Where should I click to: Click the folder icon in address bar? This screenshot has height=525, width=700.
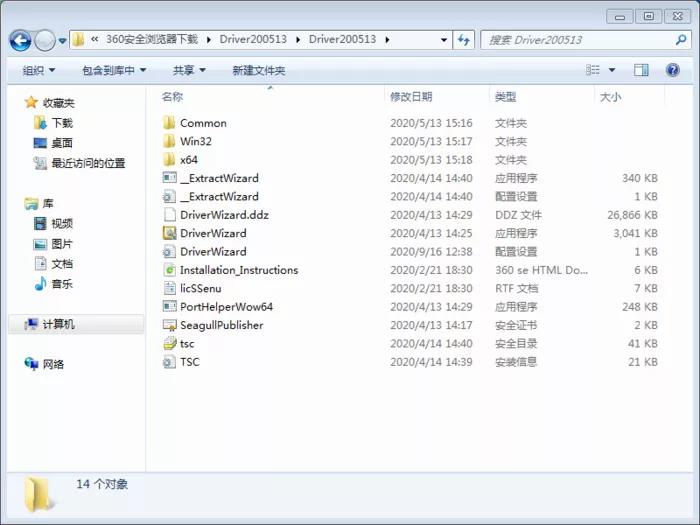(78, 40)
